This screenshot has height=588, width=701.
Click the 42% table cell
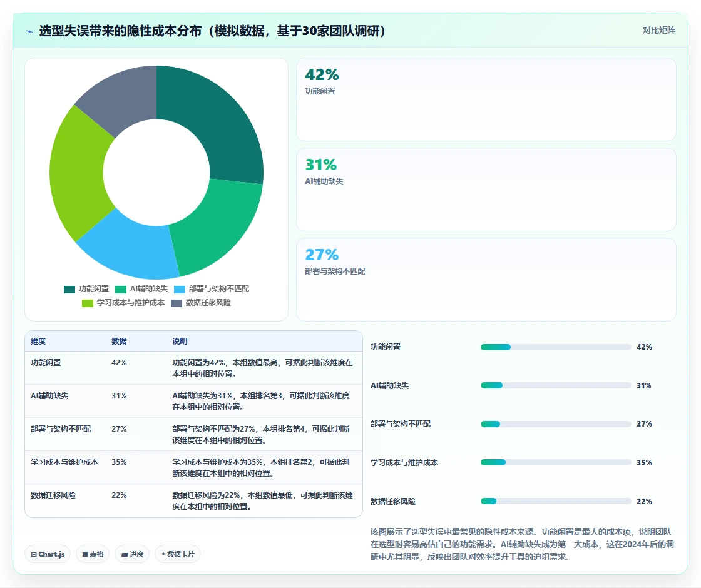pyautogui.click(x=119, y=362)
